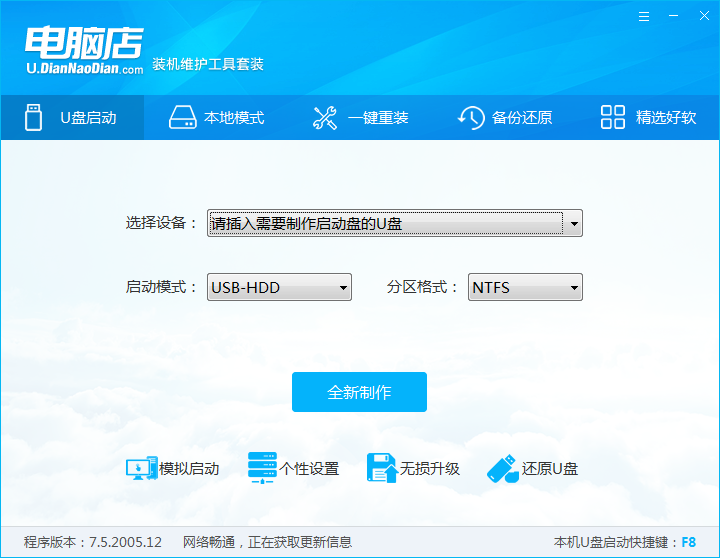This screenshot has height=558, width=720.
Task: Click the 模拟启动 computer monitor icon
Action: coord(141,468)
